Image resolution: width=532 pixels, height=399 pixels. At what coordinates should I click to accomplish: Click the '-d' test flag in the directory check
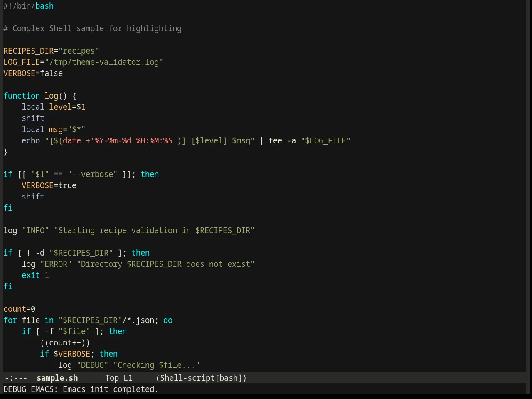(40, 253)
